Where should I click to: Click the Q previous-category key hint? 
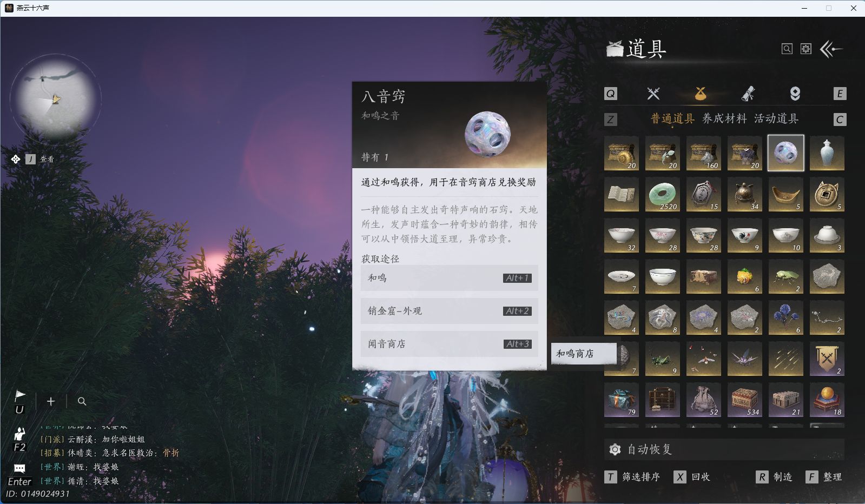(610, 94)
